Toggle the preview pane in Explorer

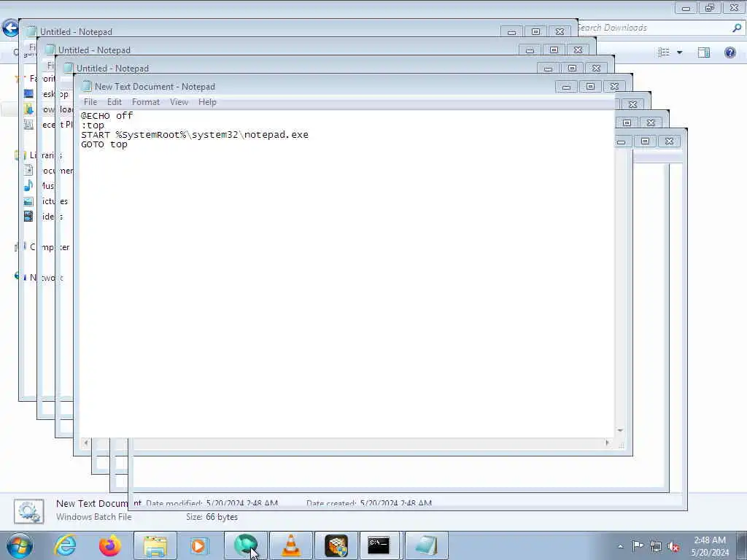click(704, 52)
